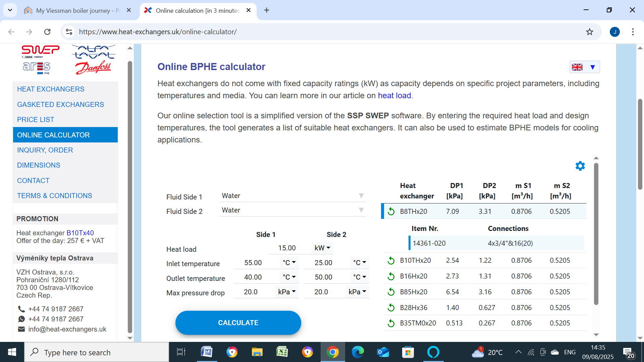
Task: Open the PRICE LIST menu item
Action: (x=36, y=120)
